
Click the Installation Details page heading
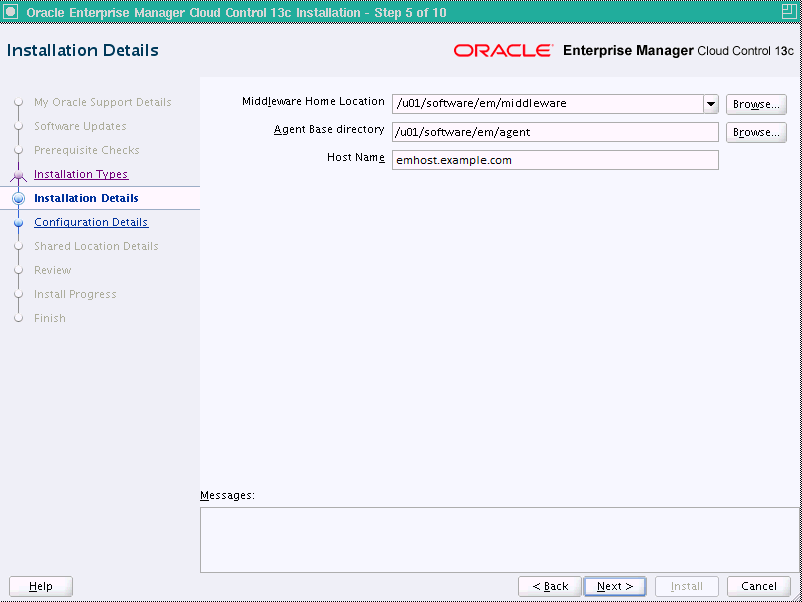coord(82,50)
